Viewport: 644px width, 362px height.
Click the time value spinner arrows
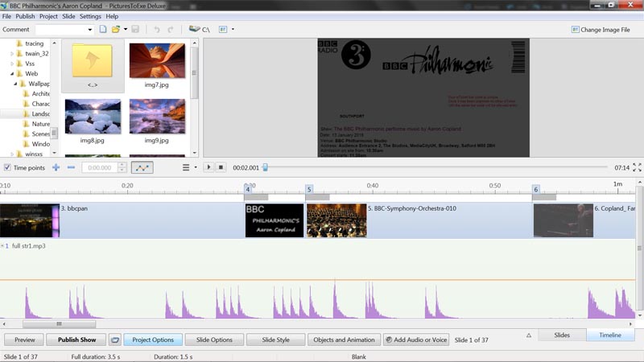click(122, 167)
